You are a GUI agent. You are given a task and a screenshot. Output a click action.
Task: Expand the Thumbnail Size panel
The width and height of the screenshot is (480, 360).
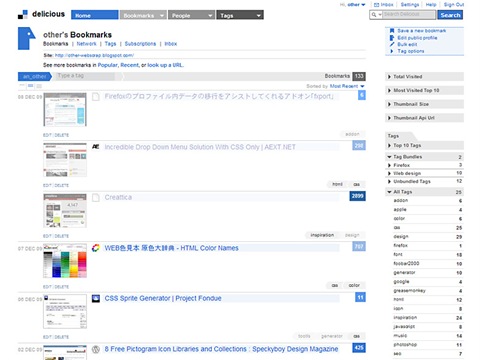pos(424,104)
